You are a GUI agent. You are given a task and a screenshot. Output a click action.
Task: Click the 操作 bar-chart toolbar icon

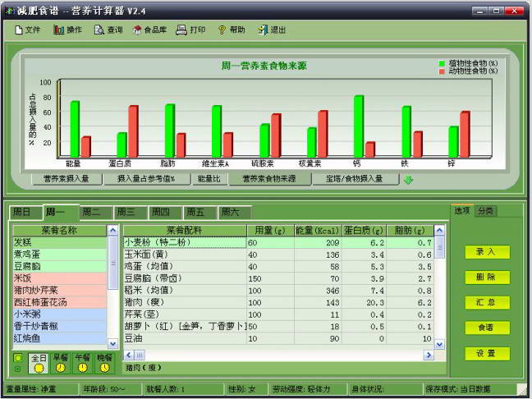tap(67, 30)
